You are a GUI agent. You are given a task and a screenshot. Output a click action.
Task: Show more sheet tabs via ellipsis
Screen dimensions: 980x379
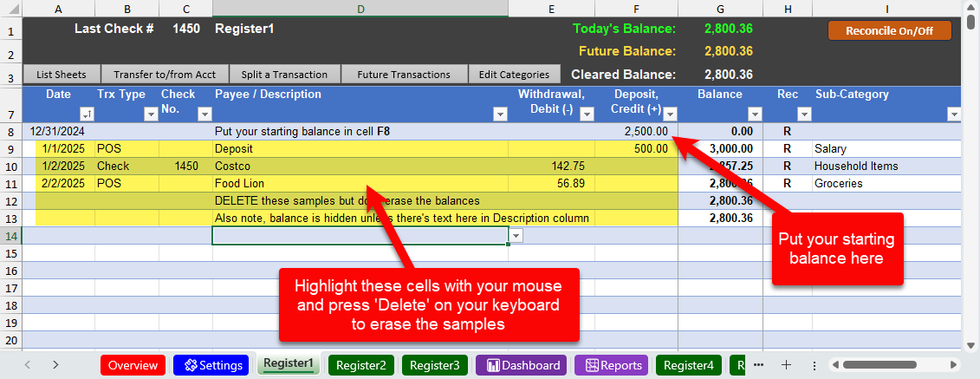[x=758, y=364]
